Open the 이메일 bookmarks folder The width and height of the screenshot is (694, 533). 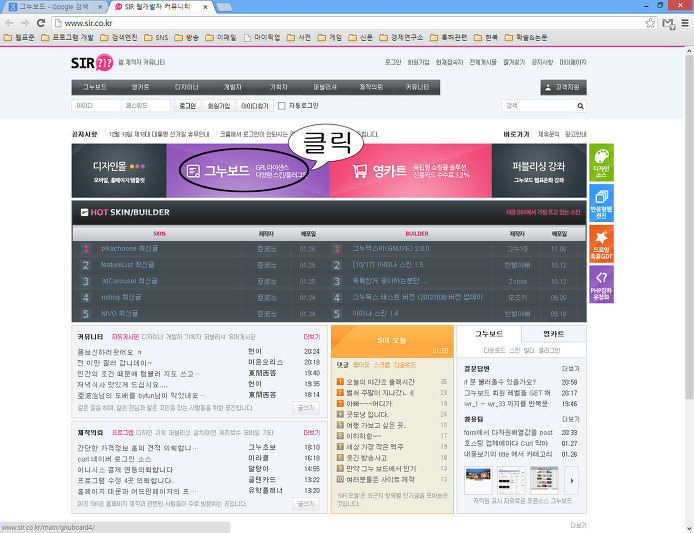(x=221, y=38)
